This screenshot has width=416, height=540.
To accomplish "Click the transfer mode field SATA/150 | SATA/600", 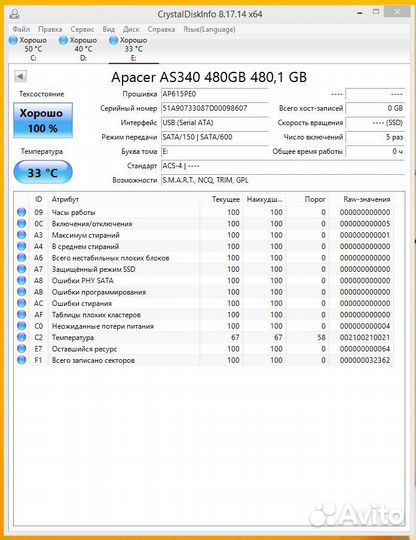I will point(215,137).
